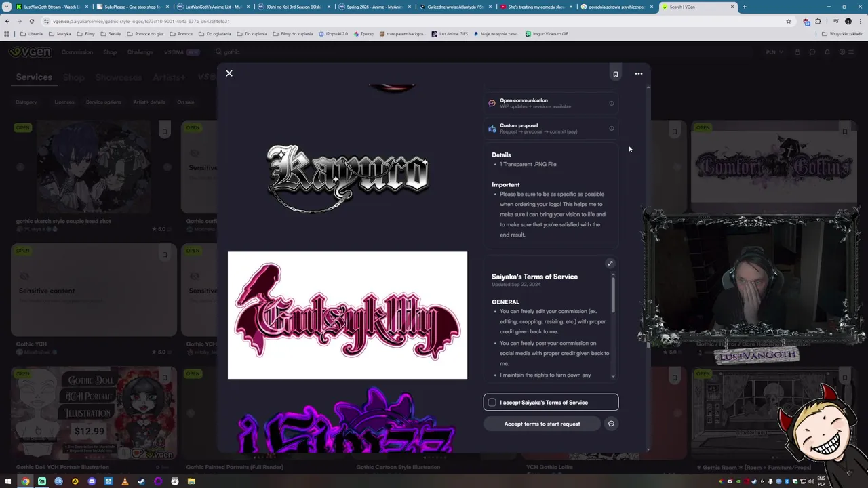Open File Explorer from the taskbar
This screenshot has height=488, width=868.
pos(191,482)
